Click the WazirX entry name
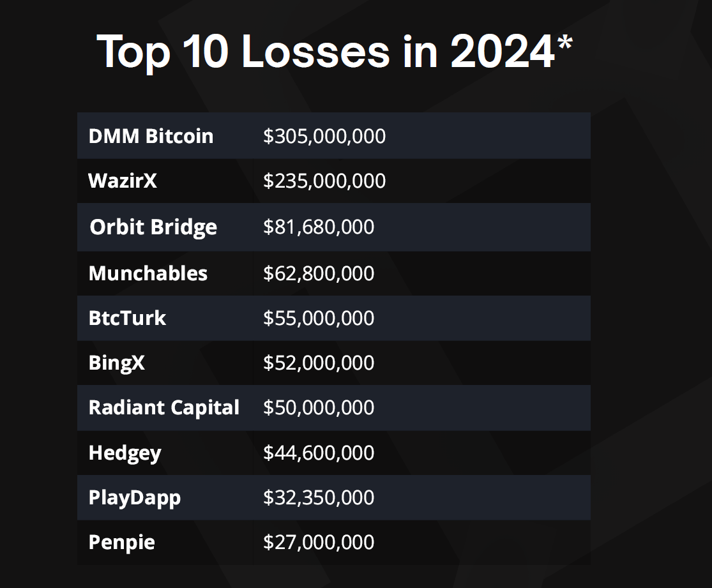 [122, 181]
